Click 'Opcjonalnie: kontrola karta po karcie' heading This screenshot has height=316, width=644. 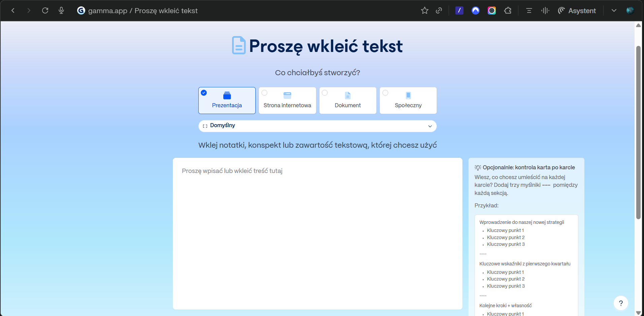point(529,167)
